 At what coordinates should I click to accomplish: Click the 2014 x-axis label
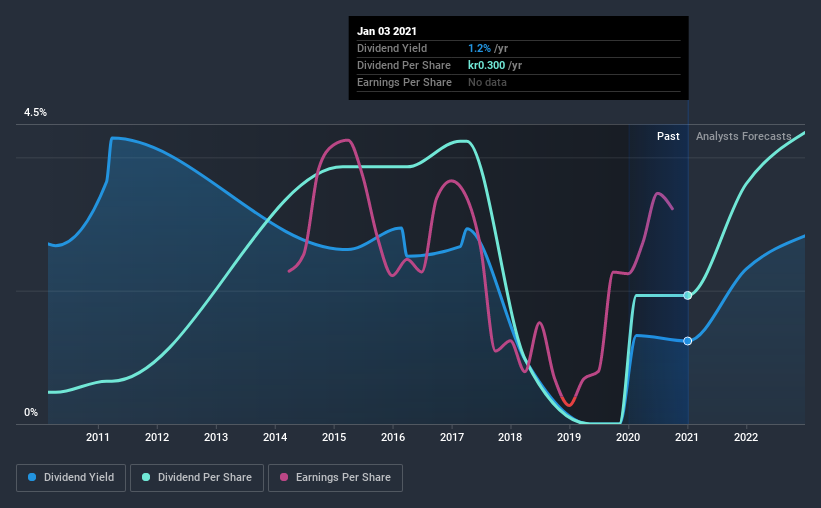click(275, 437)
